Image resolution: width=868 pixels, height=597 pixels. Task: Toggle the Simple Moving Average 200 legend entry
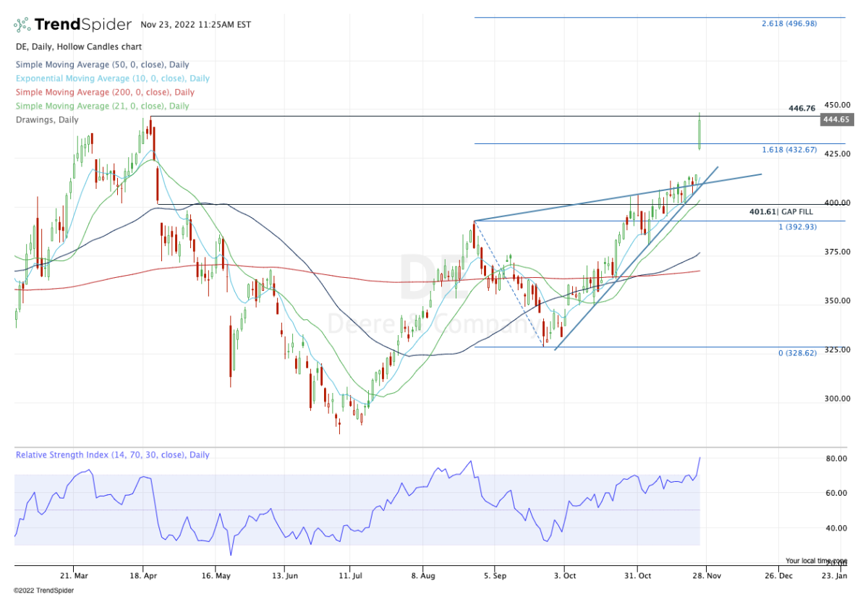point(104,92)
